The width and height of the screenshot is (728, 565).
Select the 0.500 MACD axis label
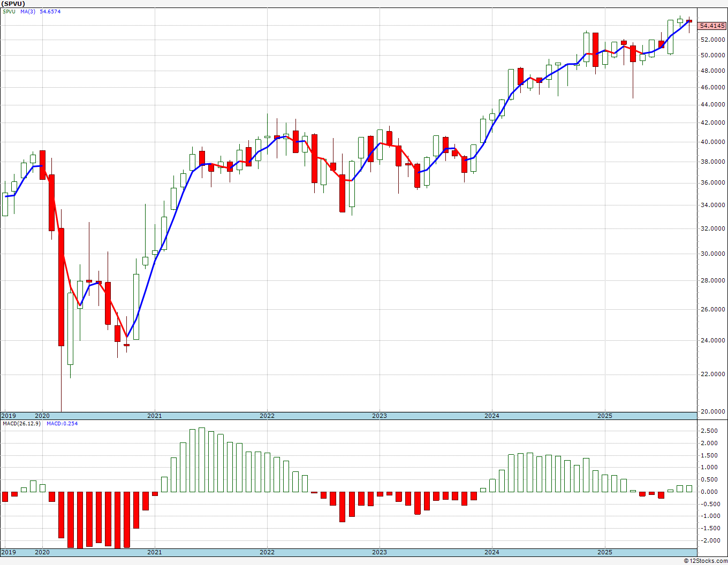click(709, 480)
